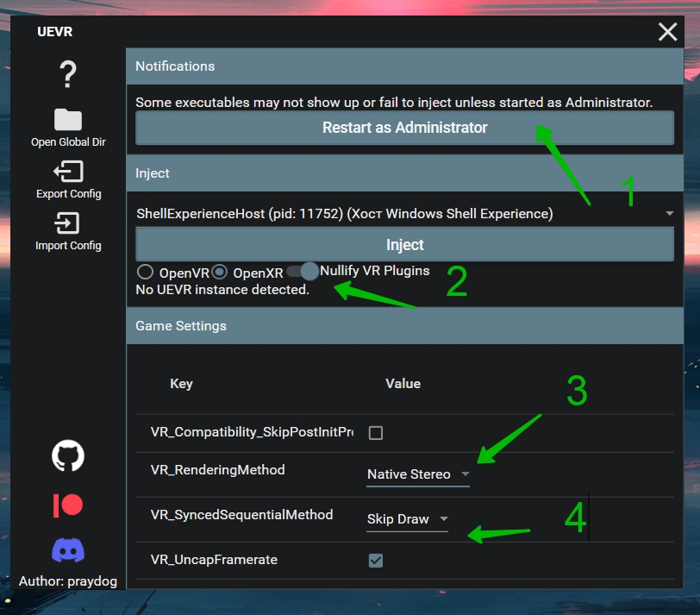Click the Value column header
This screenshot has width=700, height=615.
[x=403, y=384]
